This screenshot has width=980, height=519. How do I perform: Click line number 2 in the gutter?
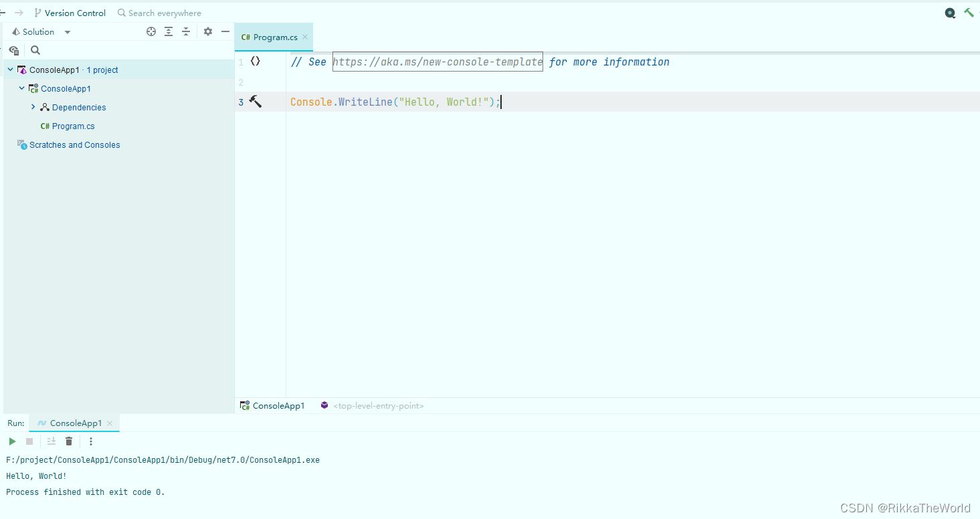[x=241, y=82]
